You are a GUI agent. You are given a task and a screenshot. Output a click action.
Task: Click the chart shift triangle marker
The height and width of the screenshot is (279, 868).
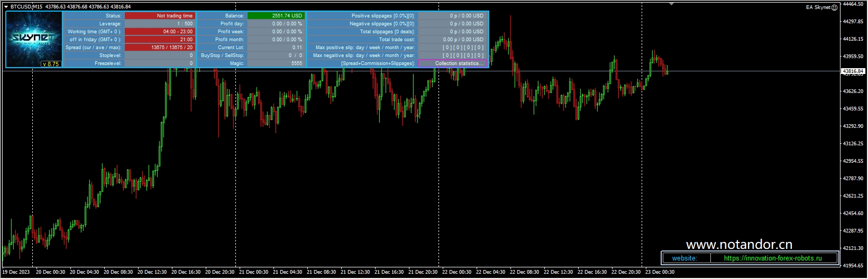(672, 4)
